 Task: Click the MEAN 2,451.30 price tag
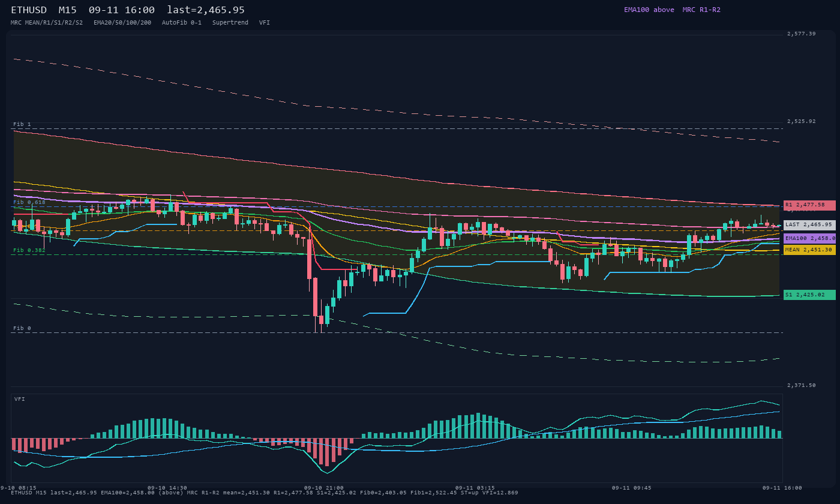[809, 250]
